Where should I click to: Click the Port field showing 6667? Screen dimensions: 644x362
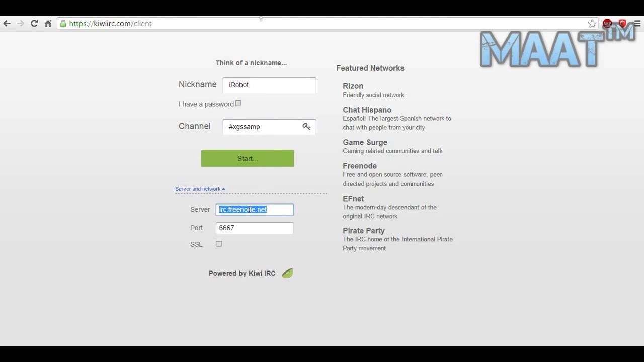coord(255,228)
